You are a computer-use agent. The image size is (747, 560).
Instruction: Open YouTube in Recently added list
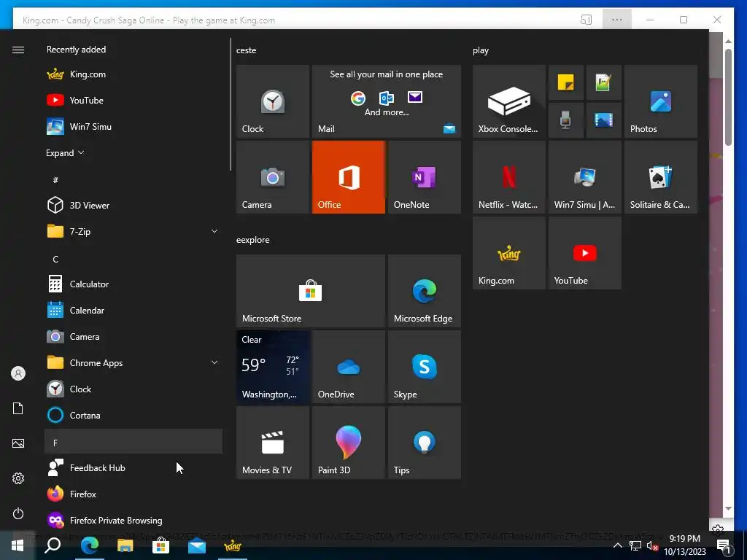coord(133,101)
